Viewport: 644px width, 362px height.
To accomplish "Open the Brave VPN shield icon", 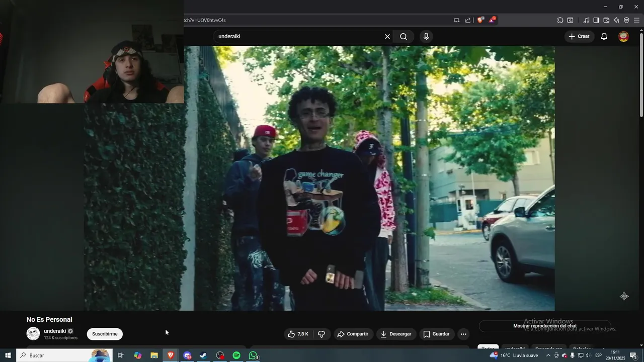I will (x=626, y=20).
